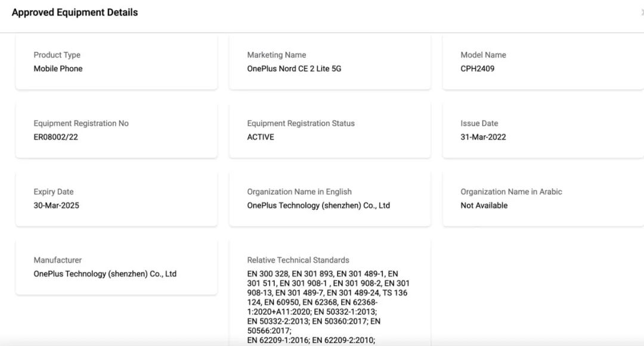This screenshot has width=644, height=346.
Task: Select the 'Equipment Registration Status' label
Action: coord(301,123)
